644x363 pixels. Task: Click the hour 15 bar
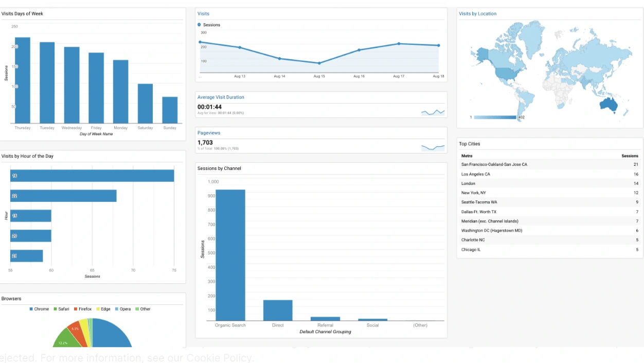point(31,216)
